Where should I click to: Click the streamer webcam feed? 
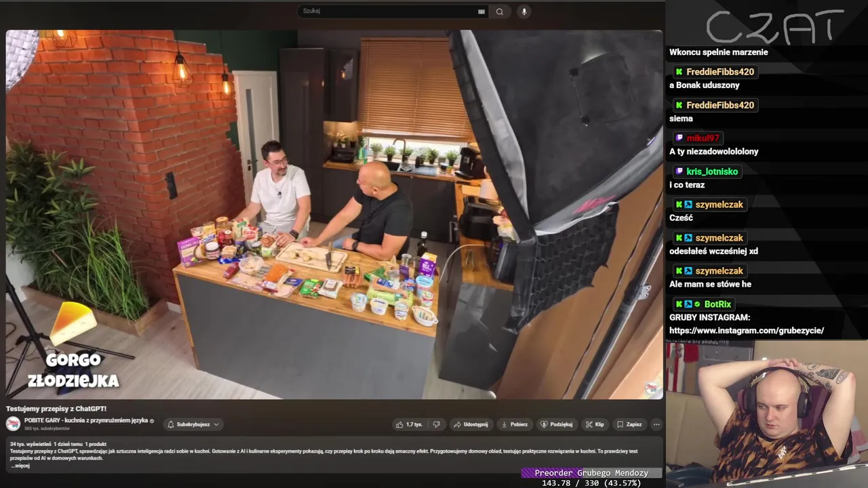pyautogui.click(x=766, y=413)
